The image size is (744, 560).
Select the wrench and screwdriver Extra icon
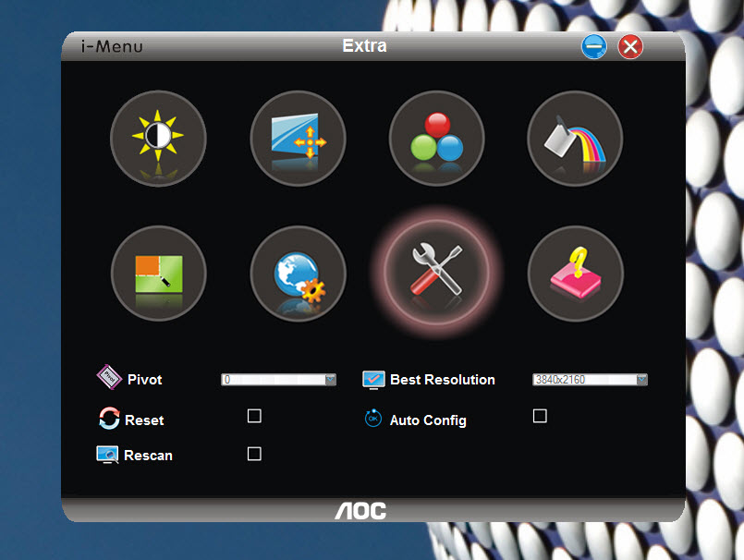coord(436,273)
